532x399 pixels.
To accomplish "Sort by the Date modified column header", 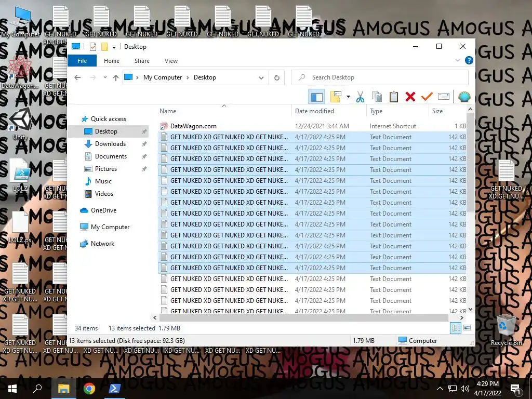I will (x=329, y=111).
